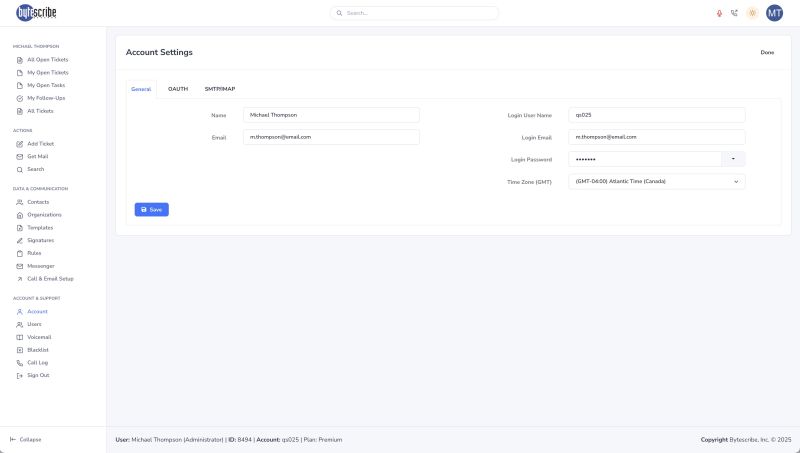The image size is (800, 453).
Task: Switch to the OAUTH tab
Action: coord(178,89)
